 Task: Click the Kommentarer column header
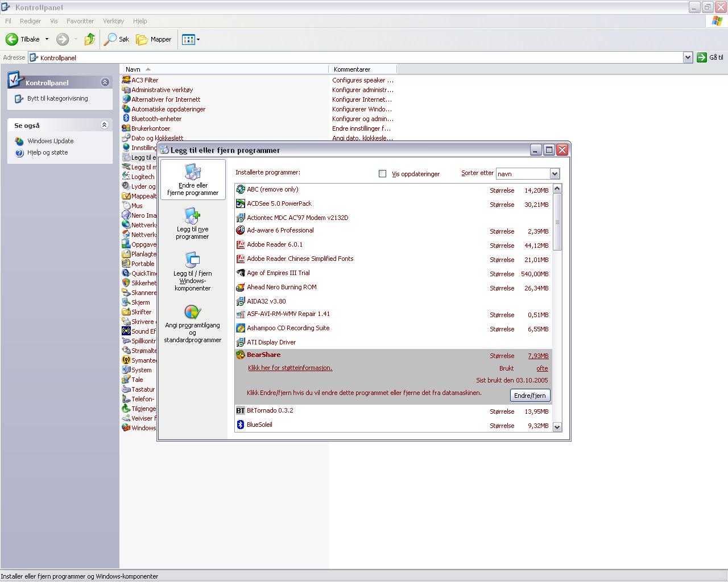(362, 69)
